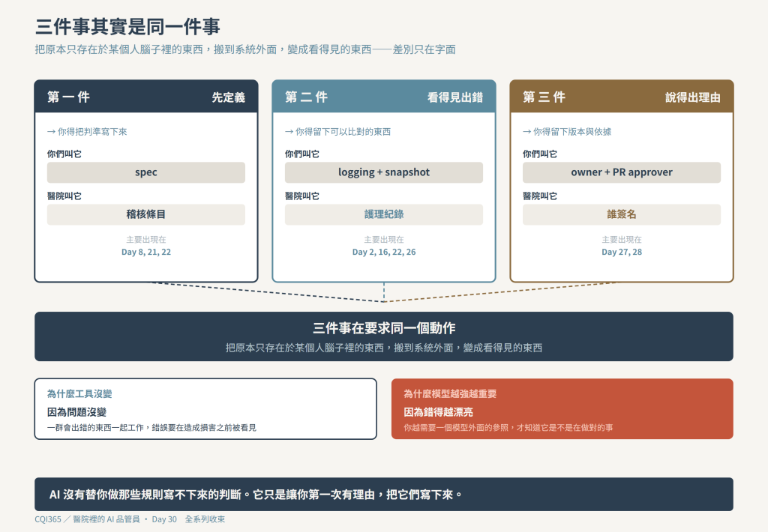Viewport: 768px width, 532px height.
Task: Click the spec pill
Action: tap(146, 172)
